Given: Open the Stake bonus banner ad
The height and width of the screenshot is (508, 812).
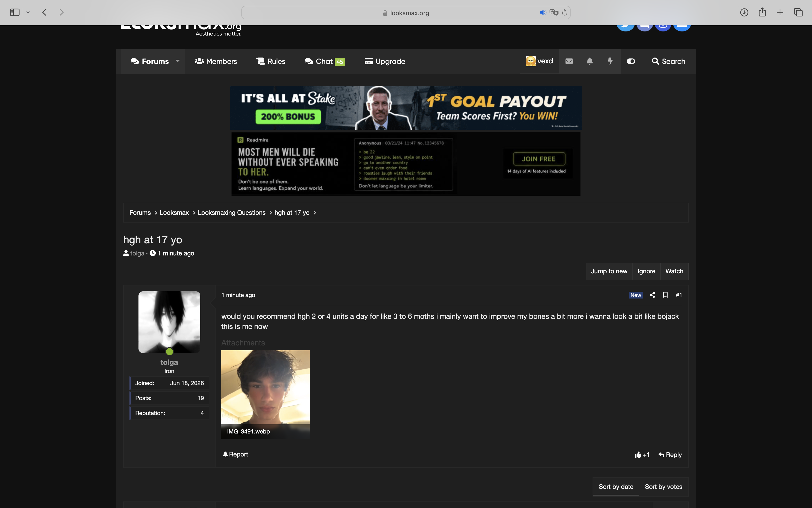Looking at the screenshot, I should point(406,108).
